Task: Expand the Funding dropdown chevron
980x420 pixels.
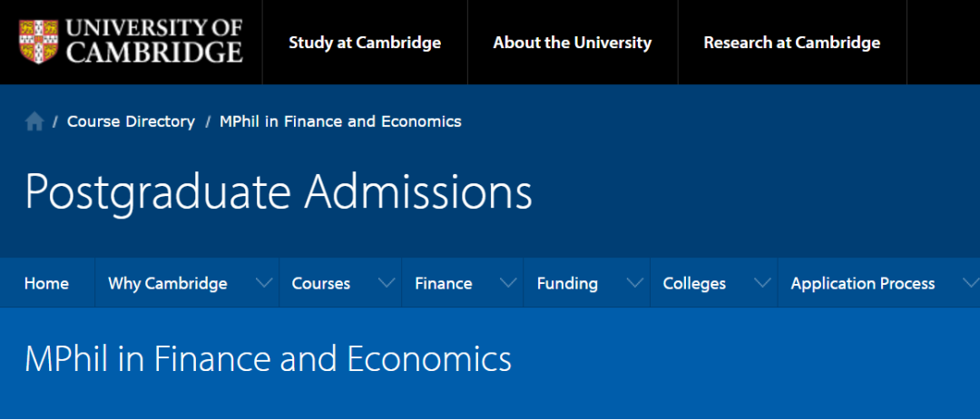Action: [x=634, y=284]
